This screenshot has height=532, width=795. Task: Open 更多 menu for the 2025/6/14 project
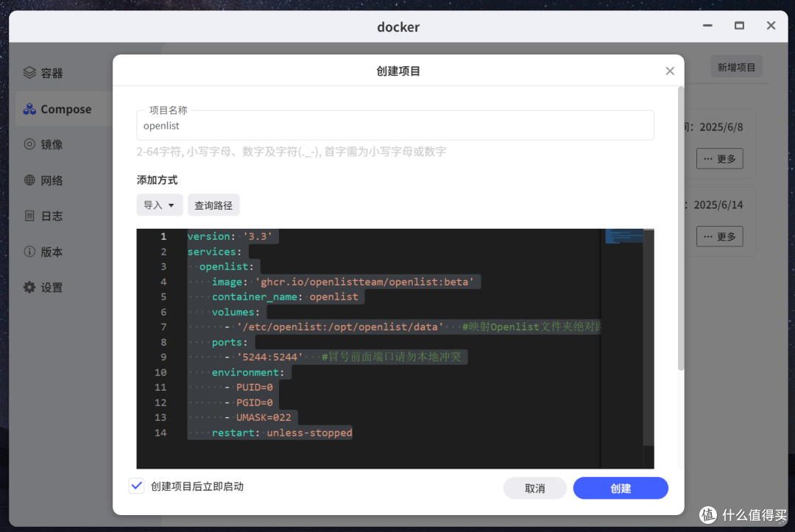[x=719, y=236]
